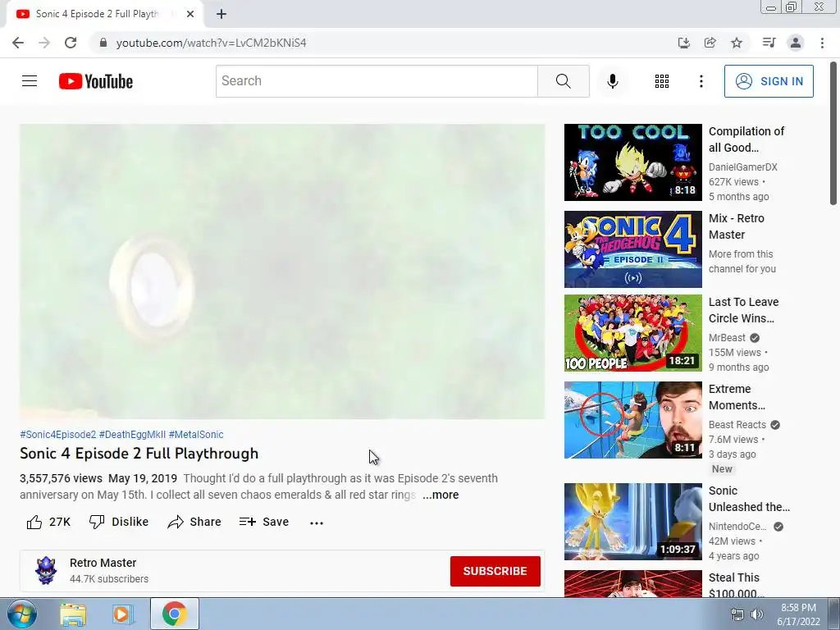The width and height of the screenshot is (840, 630).
Task: Subscribe to Retro Master channel
Action: [x=495, y=571]
